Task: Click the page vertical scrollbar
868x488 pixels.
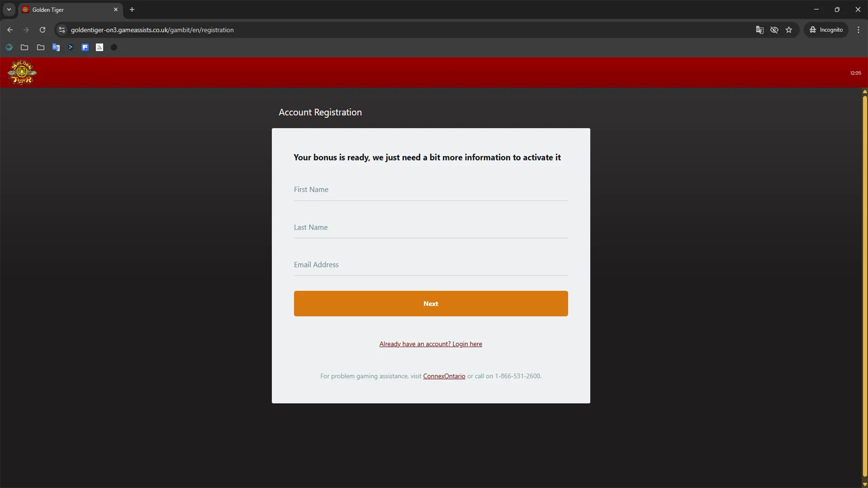Action: [864, 285]
